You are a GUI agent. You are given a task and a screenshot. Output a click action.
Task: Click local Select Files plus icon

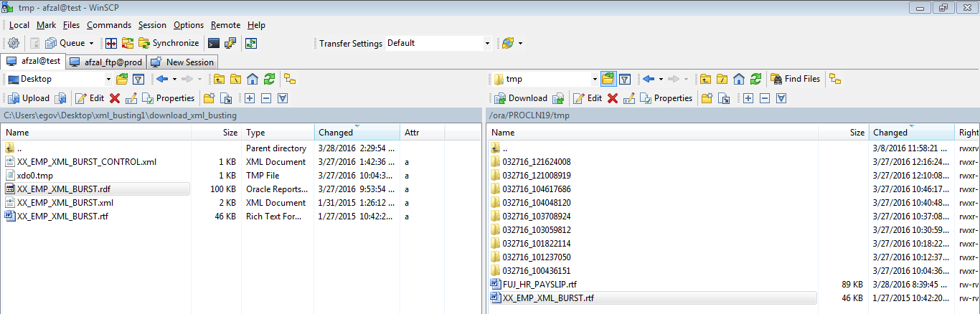(250, 98)
